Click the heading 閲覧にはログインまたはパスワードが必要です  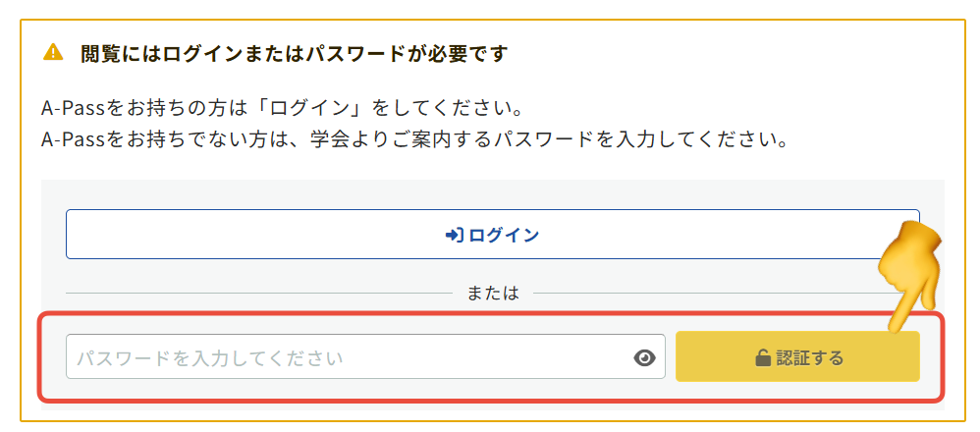coord(295,53)
